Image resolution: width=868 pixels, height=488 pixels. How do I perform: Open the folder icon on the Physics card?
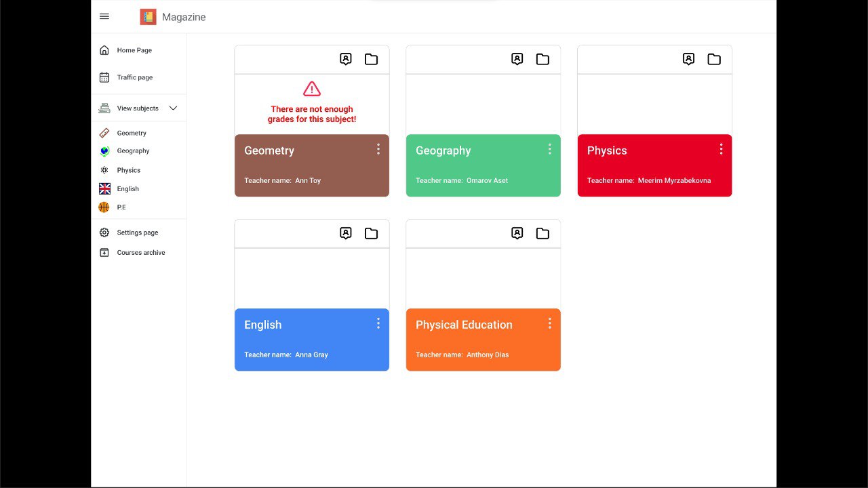click(713, 59)
